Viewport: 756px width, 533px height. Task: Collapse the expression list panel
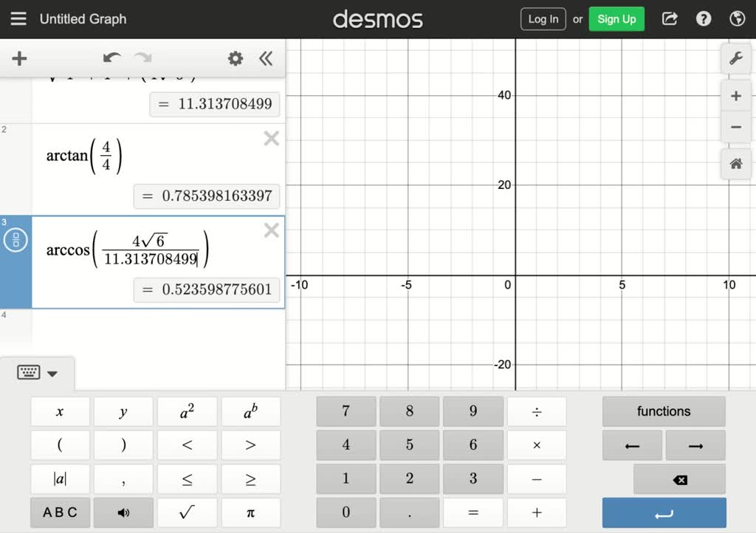click(266, 58)
